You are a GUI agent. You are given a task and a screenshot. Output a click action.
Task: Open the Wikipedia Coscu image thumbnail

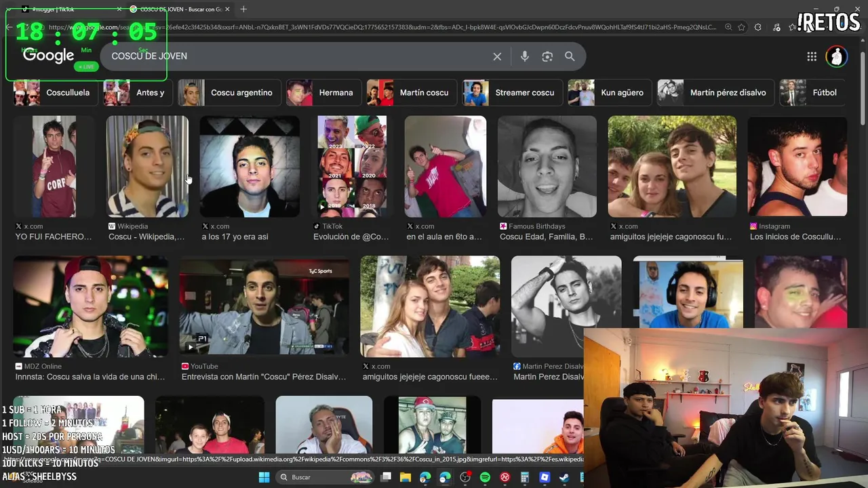tap(148, 167)
